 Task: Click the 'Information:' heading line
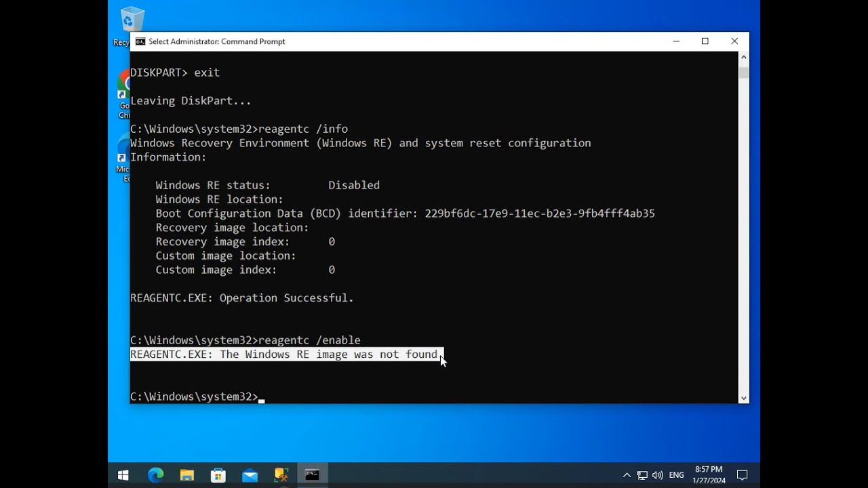point(168,157)
